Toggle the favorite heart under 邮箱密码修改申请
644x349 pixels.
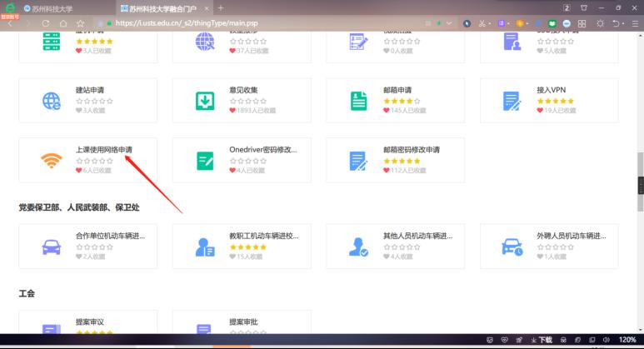[x=386, y=170]
